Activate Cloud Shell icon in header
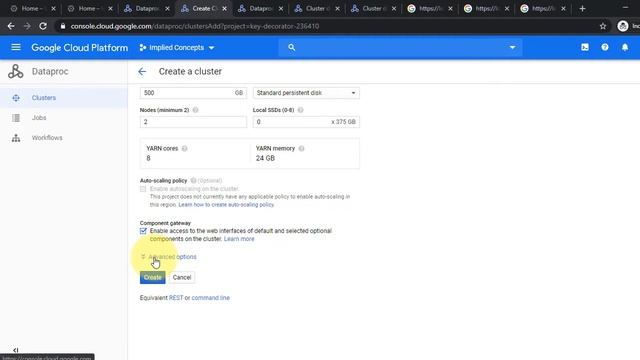 [x=585, y=47]
